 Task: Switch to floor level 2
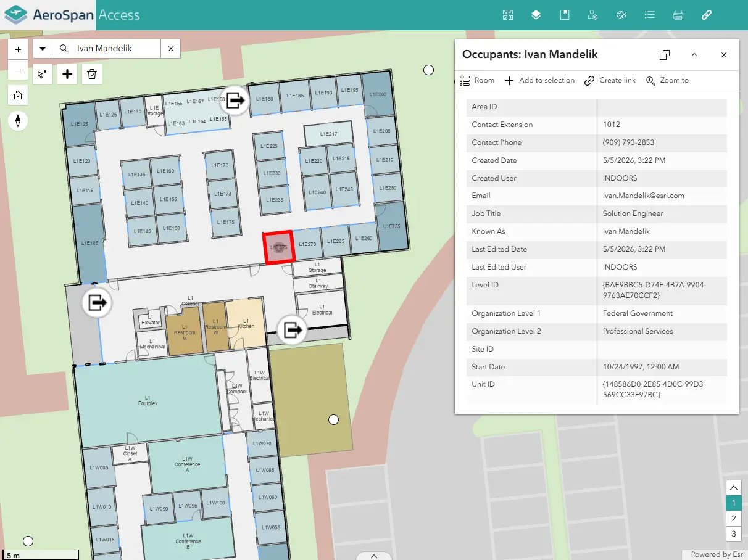734,519
